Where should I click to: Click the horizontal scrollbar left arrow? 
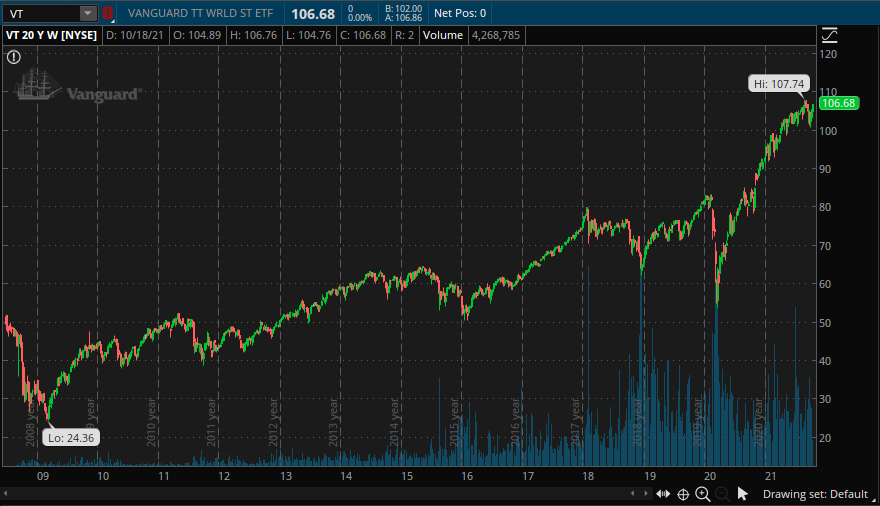[x=6, y=494]
